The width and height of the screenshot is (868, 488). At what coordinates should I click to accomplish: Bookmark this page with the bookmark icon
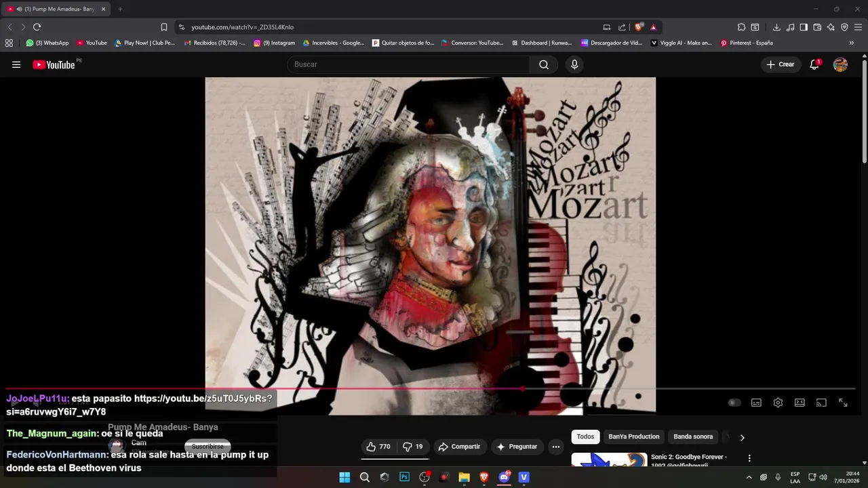point(163,27)
